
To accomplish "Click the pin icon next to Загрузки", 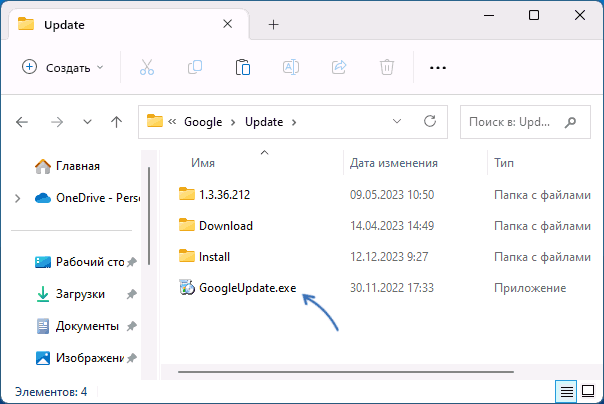I will coord(131,294).
